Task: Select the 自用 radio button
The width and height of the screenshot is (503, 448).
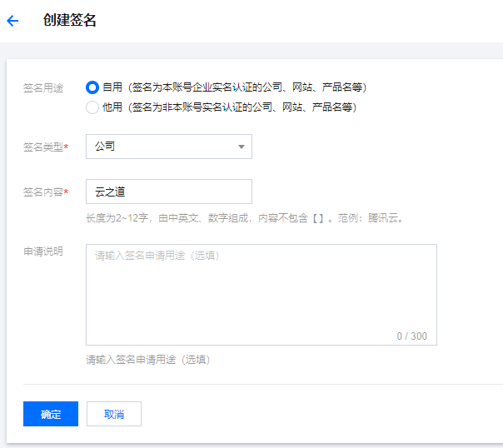Action: [92, 87]
